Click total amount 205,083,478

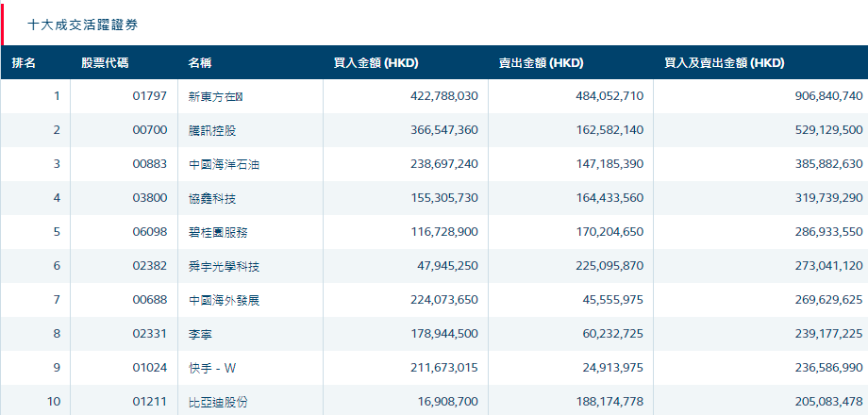click(828, 401)
